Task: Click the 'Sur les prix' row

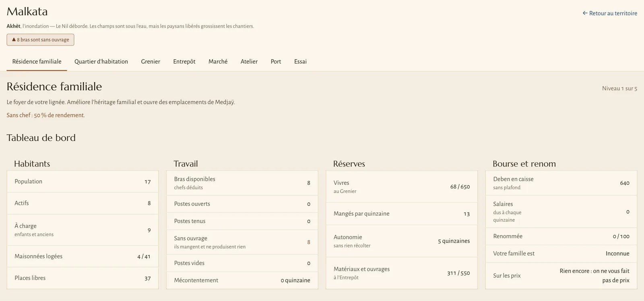Action: (x=561, y=276)
